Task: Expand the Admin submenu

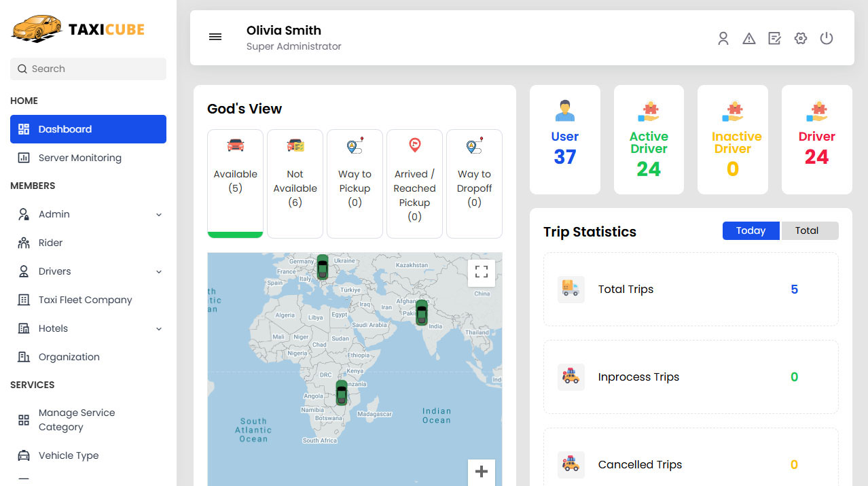Action: [159, 215]
